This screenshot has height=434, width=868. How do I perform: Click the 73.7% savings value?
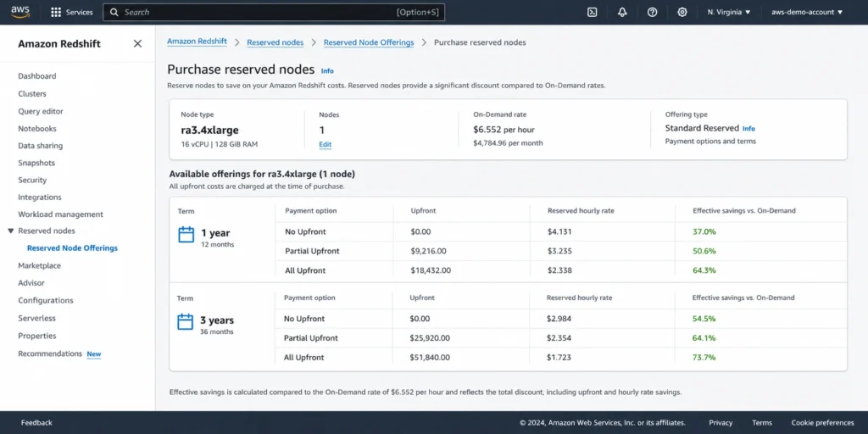pyautogui.click(x=704, y=358)
